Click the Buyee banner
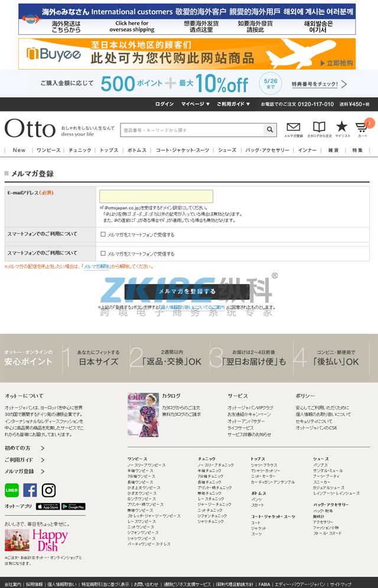Viewport: 378px width, 588px height. pos(187,54)
